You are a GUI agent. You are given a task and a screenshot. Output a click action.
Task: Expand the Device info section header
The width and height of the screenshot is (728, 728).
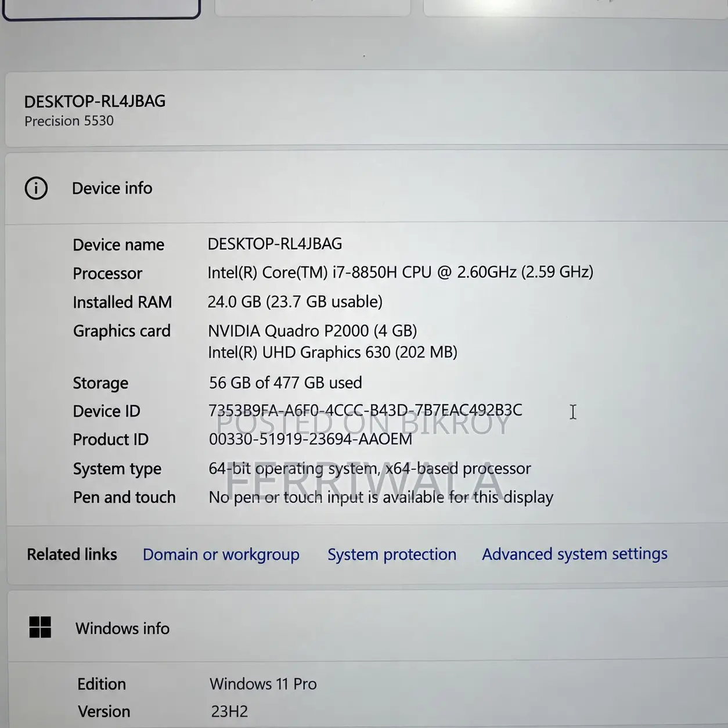[367, 188]
